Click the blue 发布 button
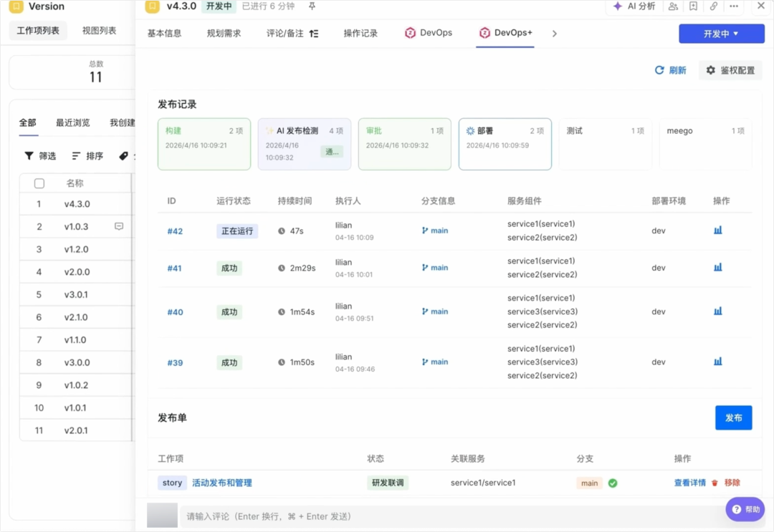Image resolution: width=774 pixels, height=532 pixels. pyautogui.click(x=734, y=417)
